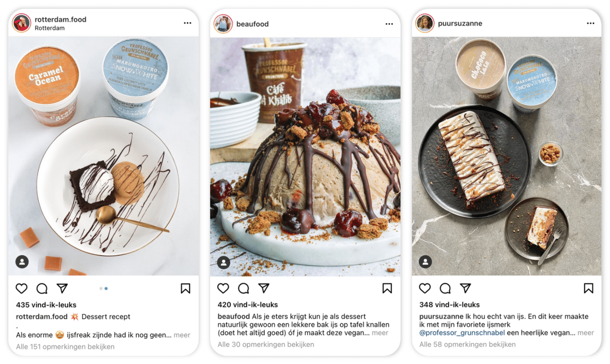Open the three-dot menu on rotterdam.food post
Image resolution: width=610 pixels, height=364 pixels.
pyautogui.click(x=188, y=23)
